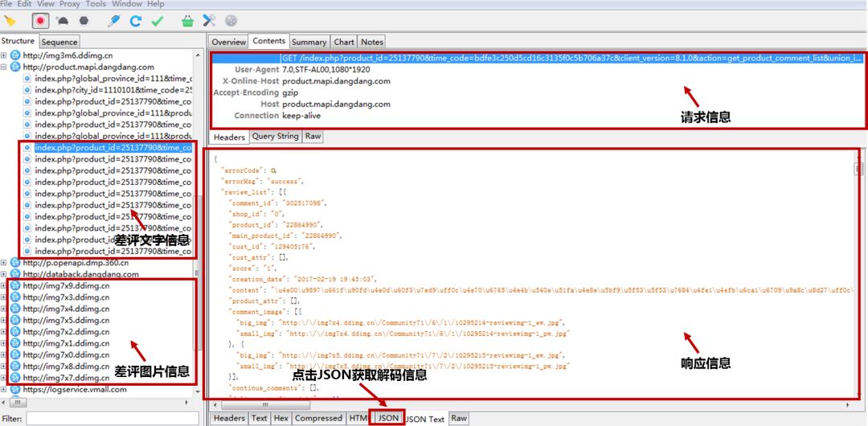This screenshot has width=868, height=426.
Task: Click the Accept-Encoding gzip row
Action: coord(537,92)
